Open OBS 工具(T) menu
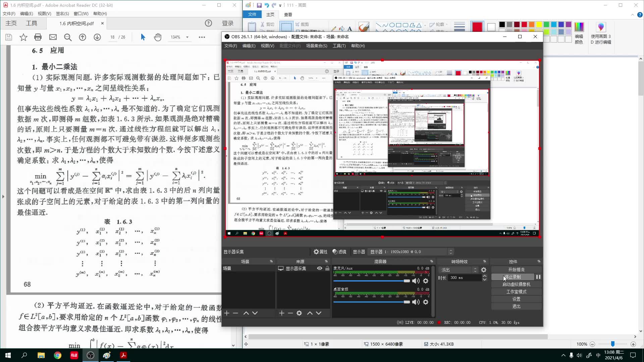Viewport: 644px width, 362px height. [339, 46]
